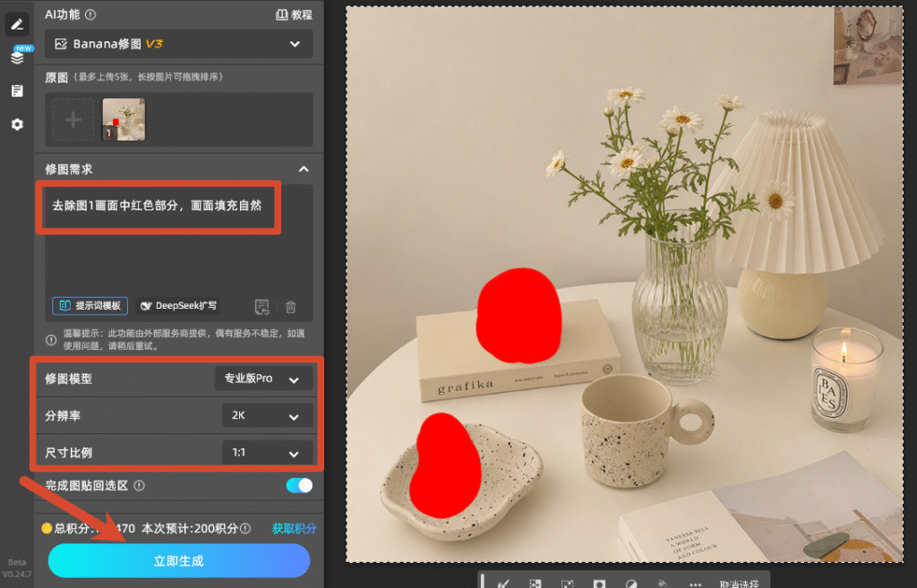The image size is (917, 588).
Task: Open the 修图模型 专业版Pro dropdown
Action: (263, 379)
